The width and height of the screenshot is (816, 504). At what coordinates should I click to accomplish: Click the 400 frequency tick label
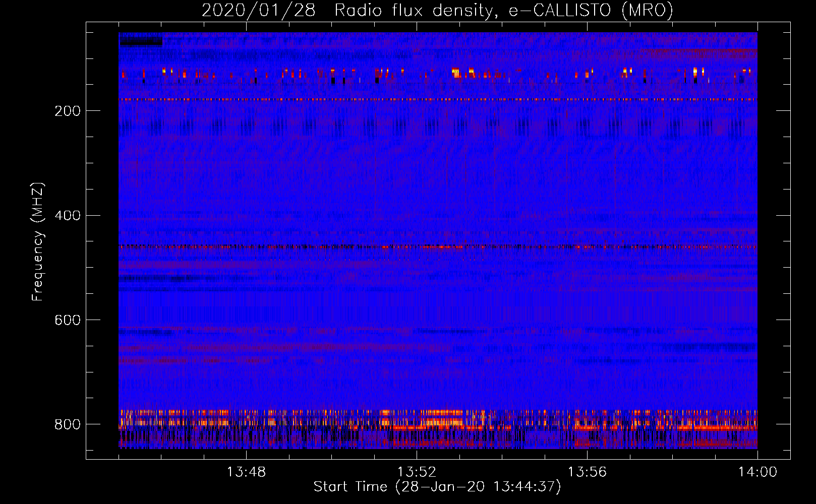pyautogui.click(x=68, y=216)
